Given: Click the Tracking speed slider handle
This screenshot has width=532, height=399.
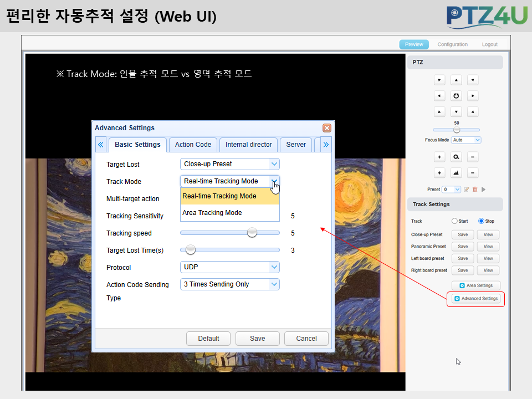Looking at the screenshot, I should click(x=252, y=233).
